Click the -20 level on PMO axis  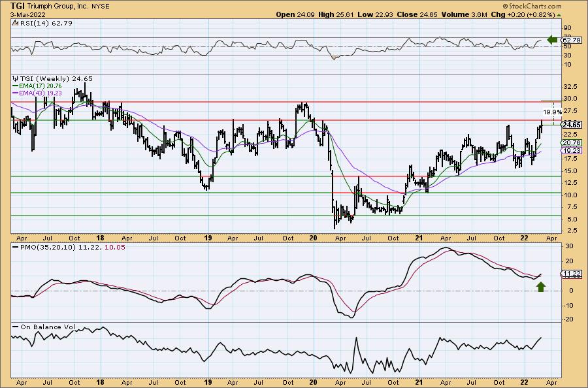pyautogui.click(x=568, y=319)
